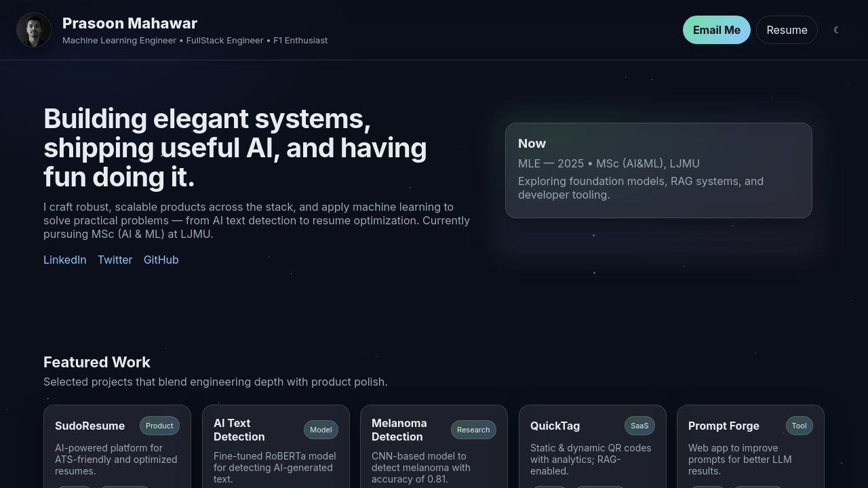Click the 'MLE — 2025 • MSc (AI&ML), LJMU' line

point(609,163)
